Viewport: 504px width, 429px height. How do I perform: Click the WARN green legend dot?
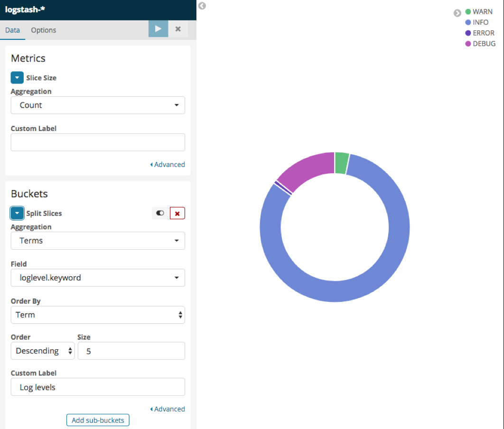pos(468,12)
